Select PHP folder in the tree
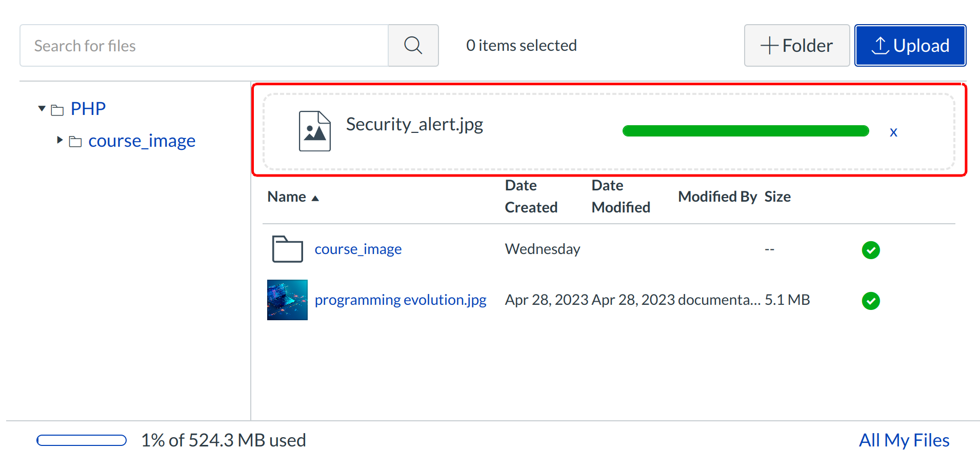This screenshot has width=980, height=468. click(x=88, y=109)
